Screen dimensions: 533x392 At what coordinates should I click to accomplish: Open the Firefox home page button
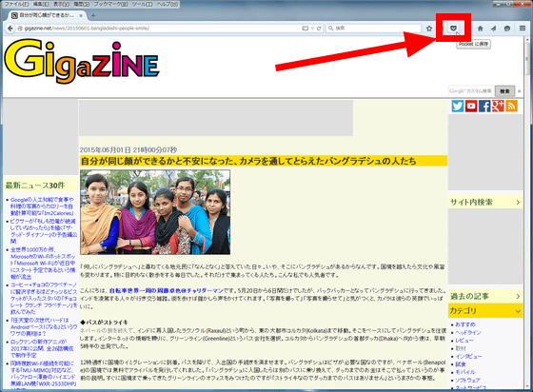click(x=480, y=29)
